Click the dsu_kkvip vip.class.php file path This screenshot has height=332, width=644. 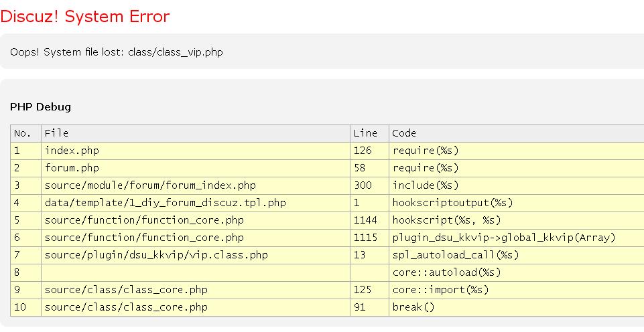(x=156, y=255)
